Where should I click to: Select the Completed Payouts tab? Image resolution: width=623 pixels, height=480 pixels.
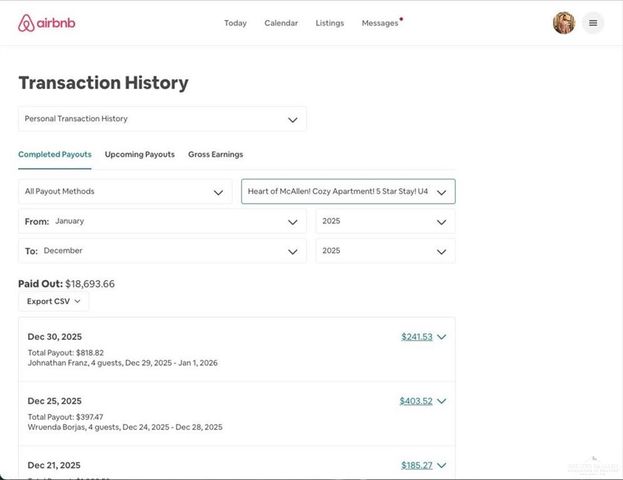(x=55, y=154)
